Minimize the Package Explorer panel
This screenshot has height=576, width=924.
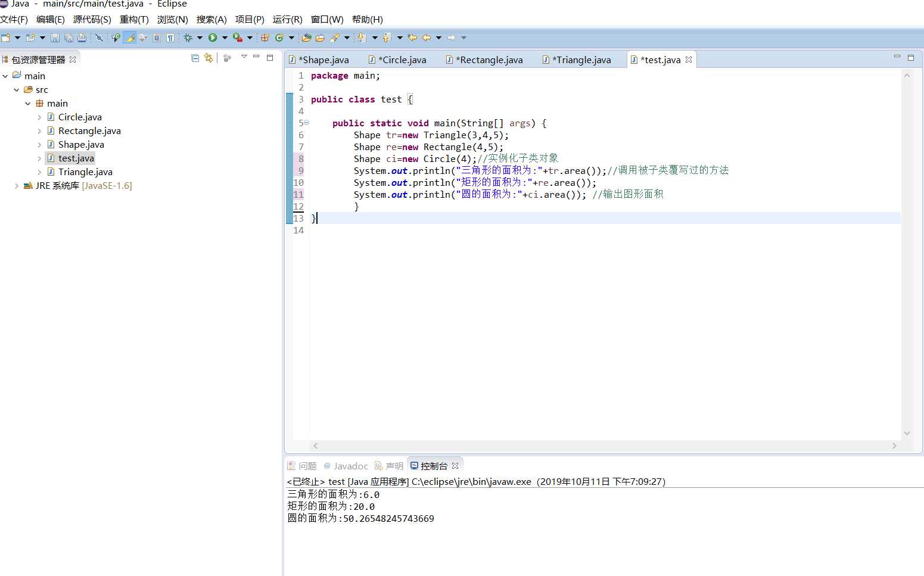click(x=256, y=57)
